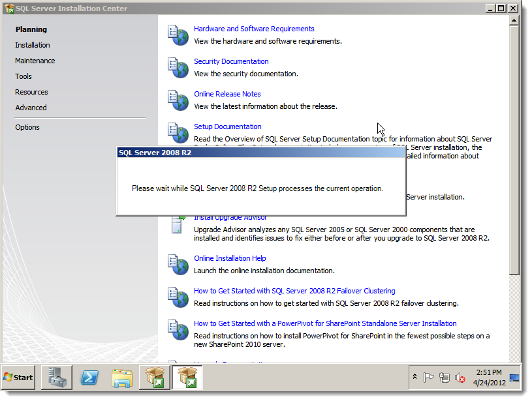This screenshot has height=401, width=532.
Task: Click the SQL Server Installation Center title icon
Action: [9, 8]
